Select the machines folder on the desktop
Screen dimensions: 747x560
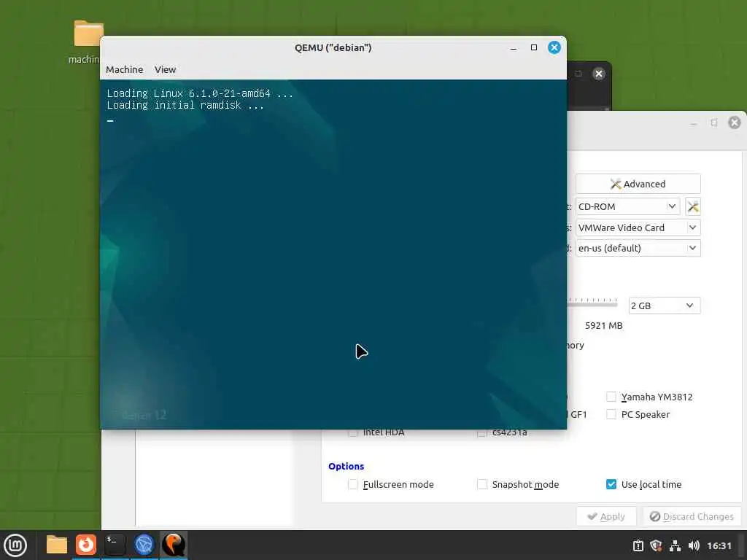(x=86, y=42)
